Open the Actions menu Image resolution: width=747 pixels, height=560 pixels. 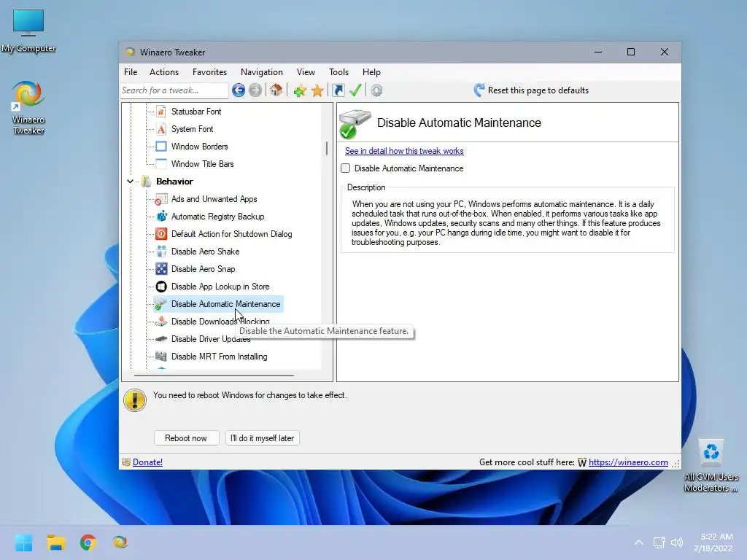(x=164, y=72)
